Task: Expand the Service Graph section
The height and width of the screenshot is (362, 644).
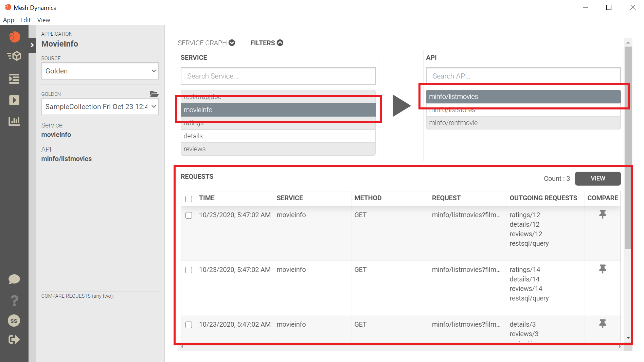Action: point(207,43)
